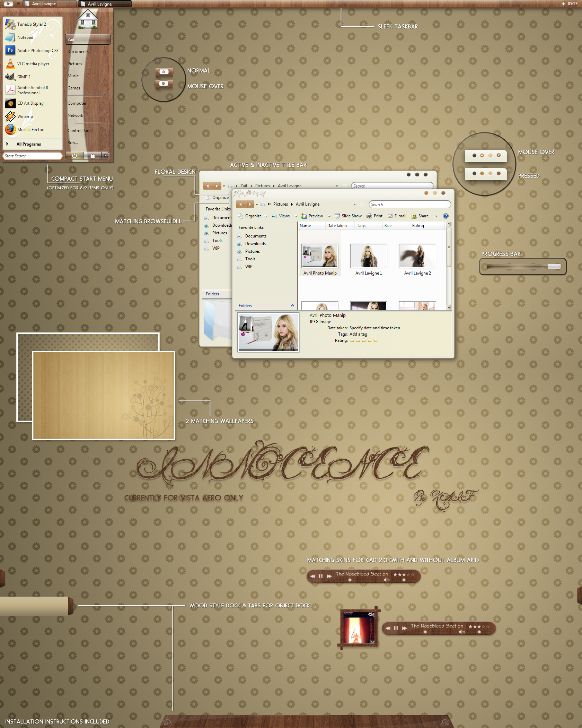Viewport: 582px width, 728px height.
Task: Open Organize menu in front explorer window
Action: click(x=253, y=216)
